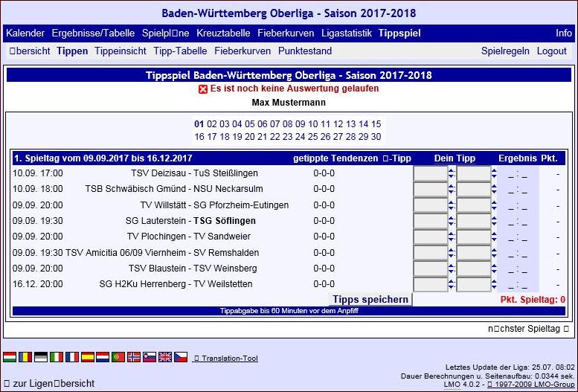Image resolution: width=578 pixels, height=392 pixels.
Task: Open the Ligastatistik menu item
Action: coord(347,33)
